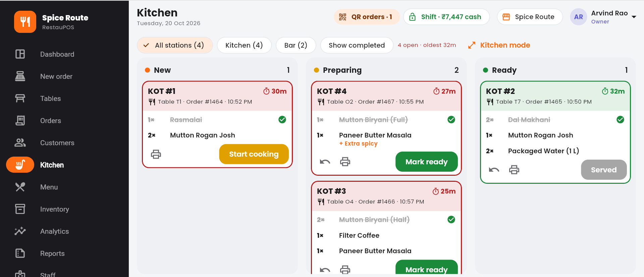Screen dimensions: 644x277
Task: Click the Analytics chart icon
Action: coord(20,231)
